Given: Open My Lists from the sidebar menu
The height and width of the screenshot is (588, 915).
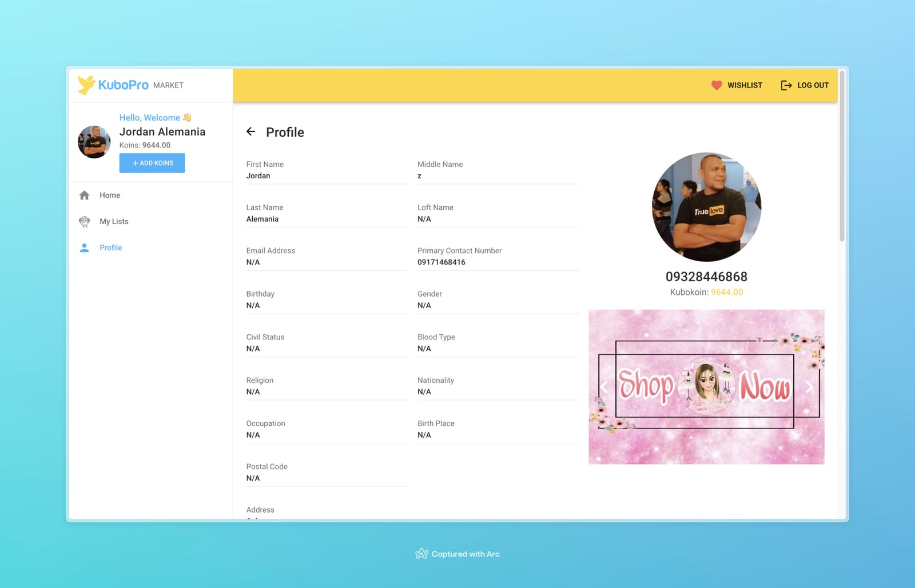Looking at the screenshot, I should click(114, 221).
